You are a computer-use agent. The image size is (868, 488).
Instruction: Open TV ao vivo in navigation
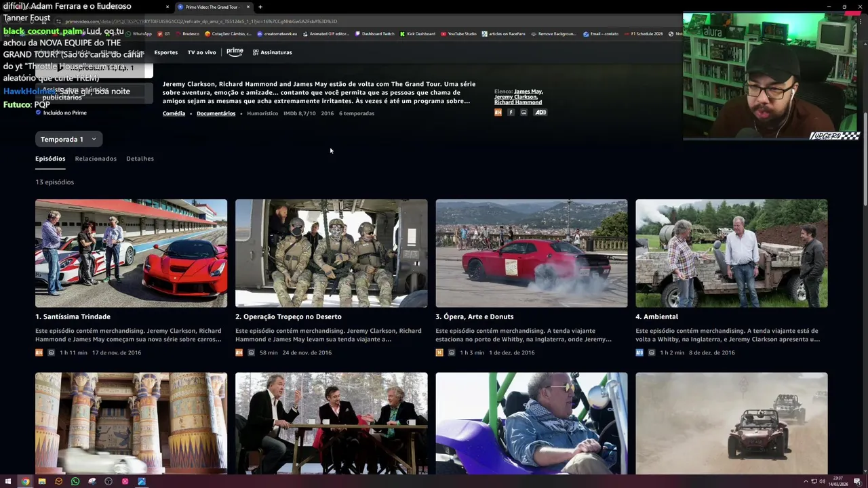tap(201, 52)
